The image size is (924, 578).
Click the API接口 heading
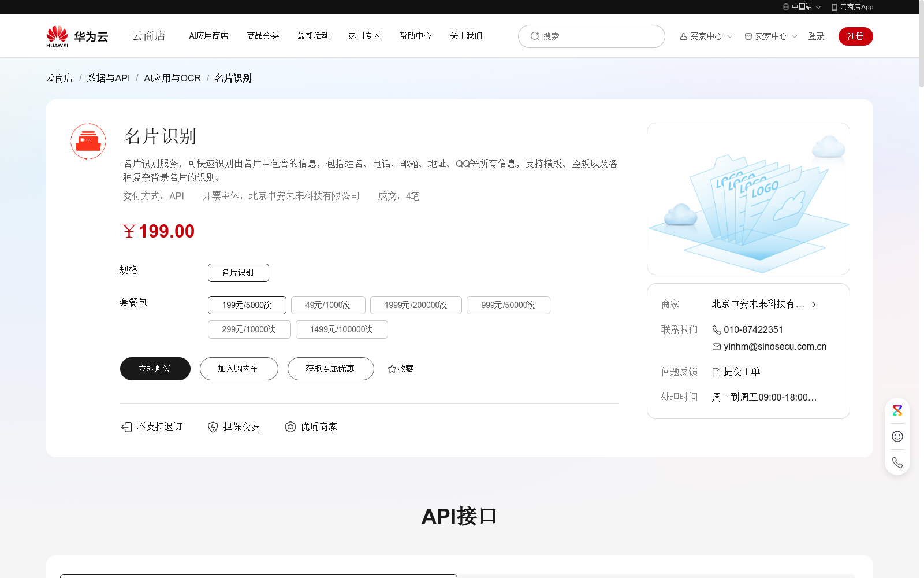pos(460,516)
